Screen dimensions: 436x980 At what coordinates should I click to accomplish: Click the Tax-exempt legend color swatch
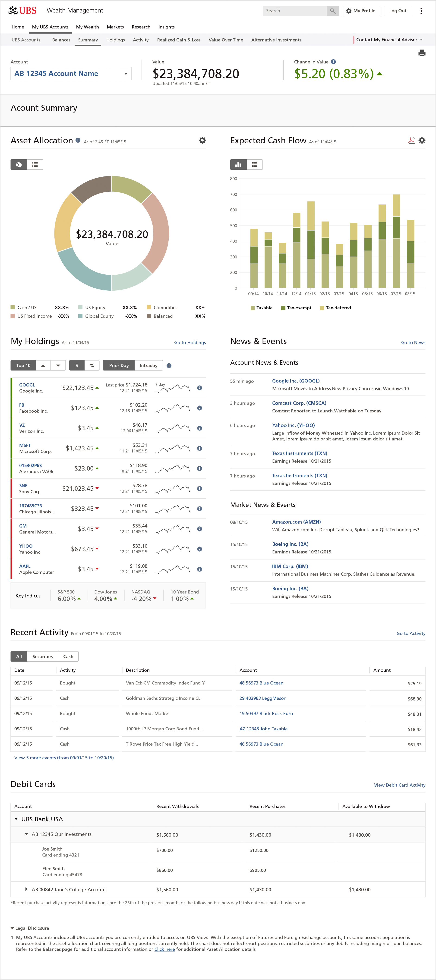[x=283, y=308]
